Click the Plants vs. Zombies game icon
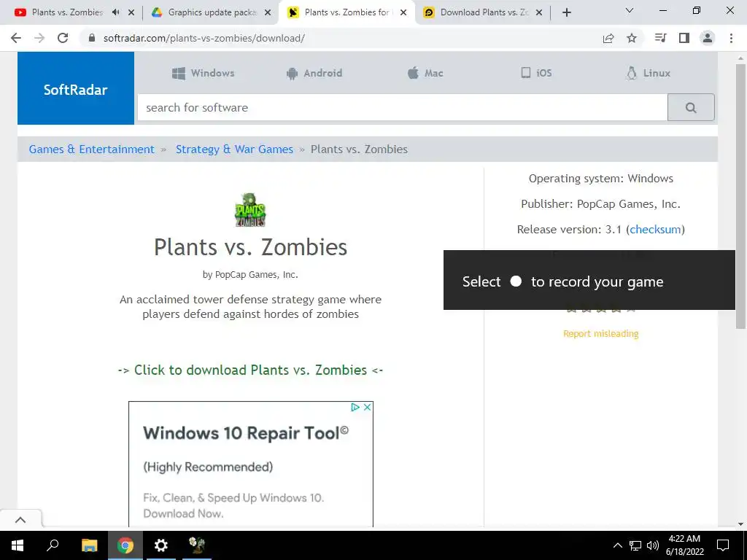Screen dimensions: 747x560 250,209
